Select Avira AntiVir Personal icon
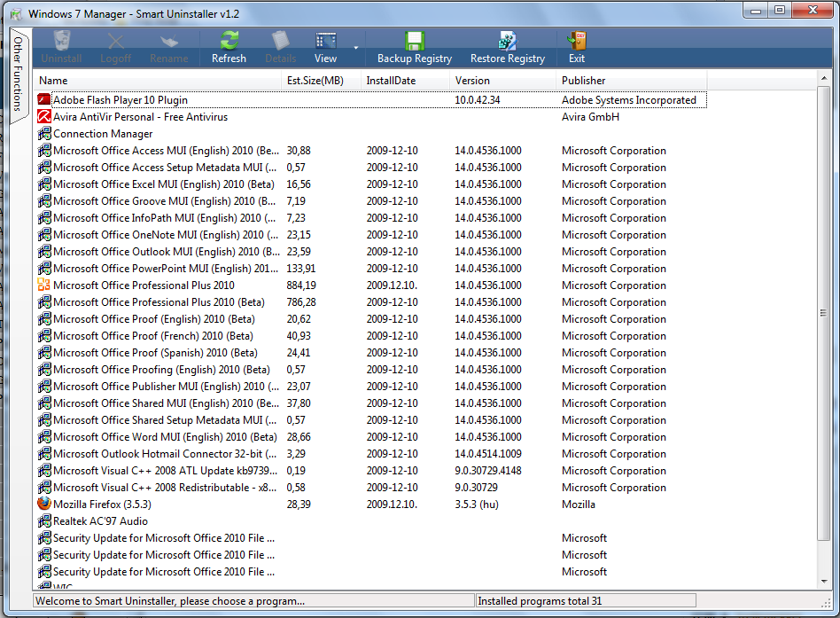The image size is (840, 618). click(44, 116)
